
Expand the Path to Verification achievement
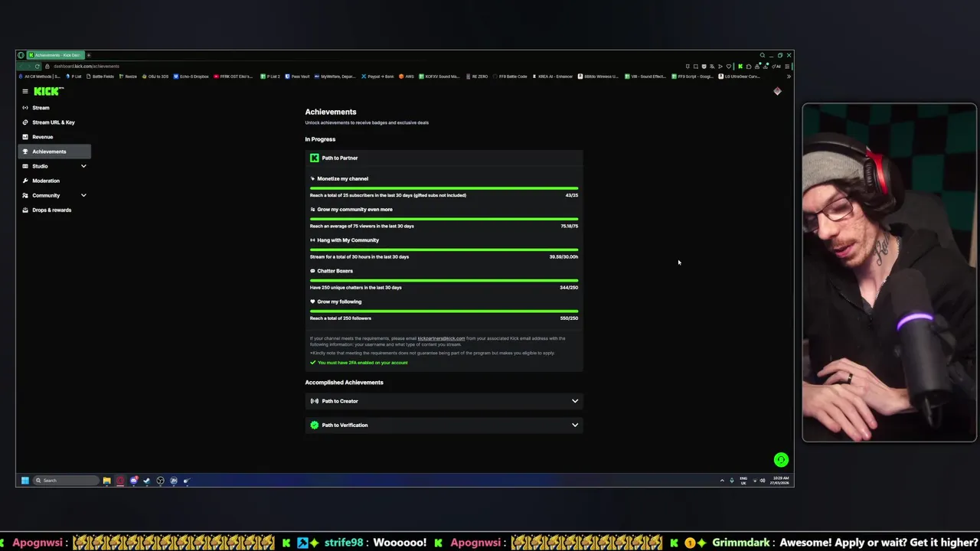[444, 425]
